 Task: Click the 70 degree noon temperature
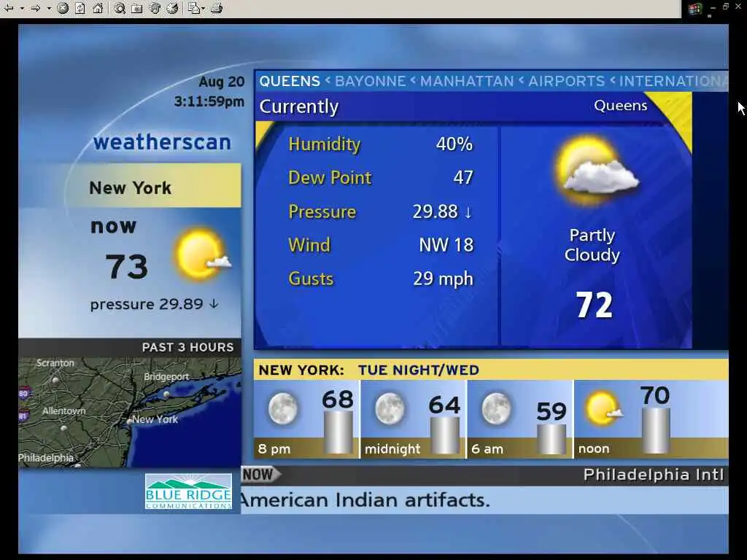click(x=655, y=395)
